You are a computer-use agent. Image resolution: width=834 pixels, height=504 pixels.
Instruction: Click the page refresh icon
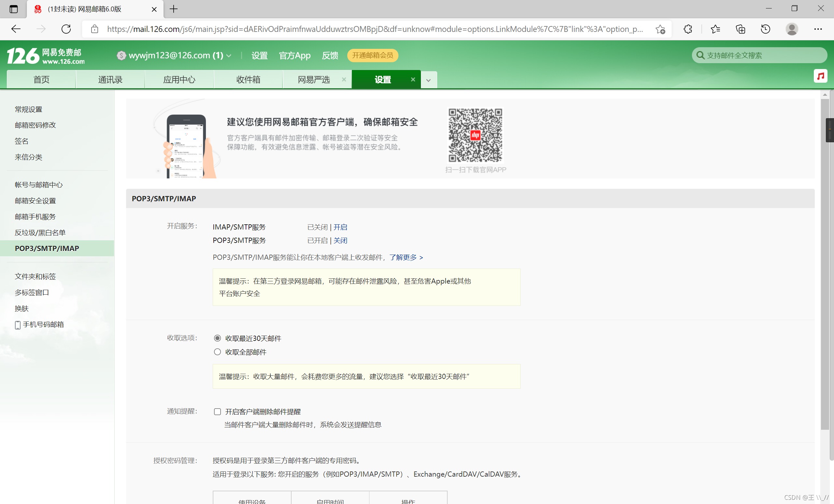(66, 29)
